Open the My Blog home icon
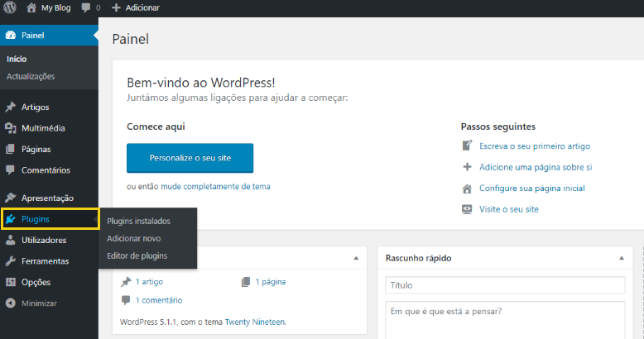The image size is (644, 339). coord(31,7)
